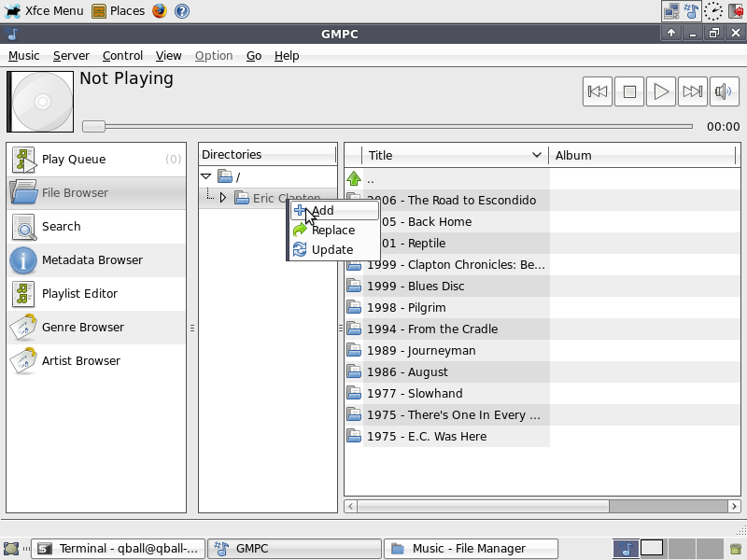Open Playlist Editor in sidebar
This screenshot has width=747, height=560.
point(96,294)
